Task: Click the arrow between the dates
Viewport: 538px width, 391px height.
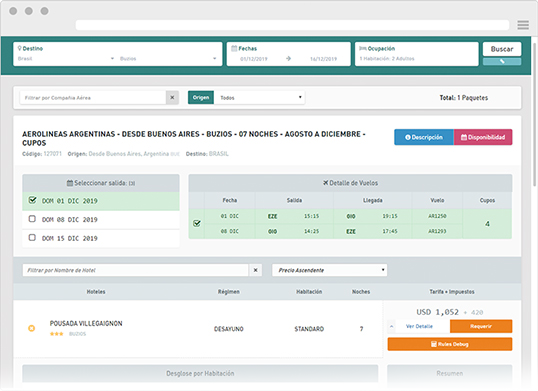Action: click(289, 59)
